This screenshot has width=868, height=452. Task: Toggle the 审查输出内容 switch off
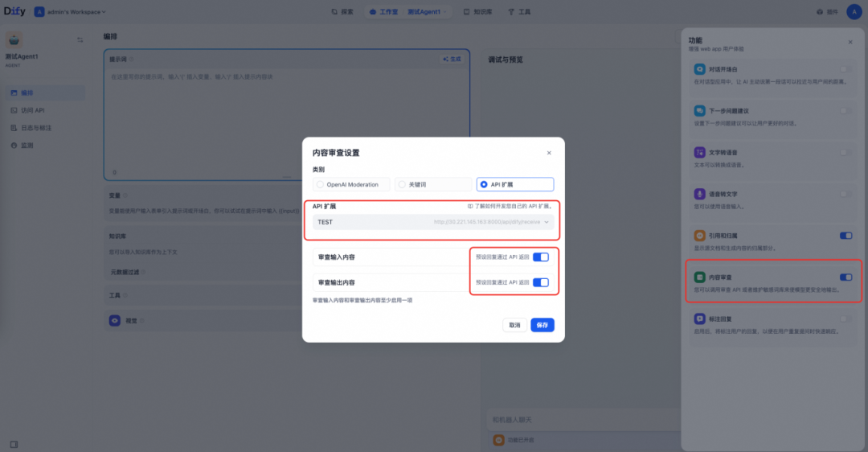click(x=540, y=282)
